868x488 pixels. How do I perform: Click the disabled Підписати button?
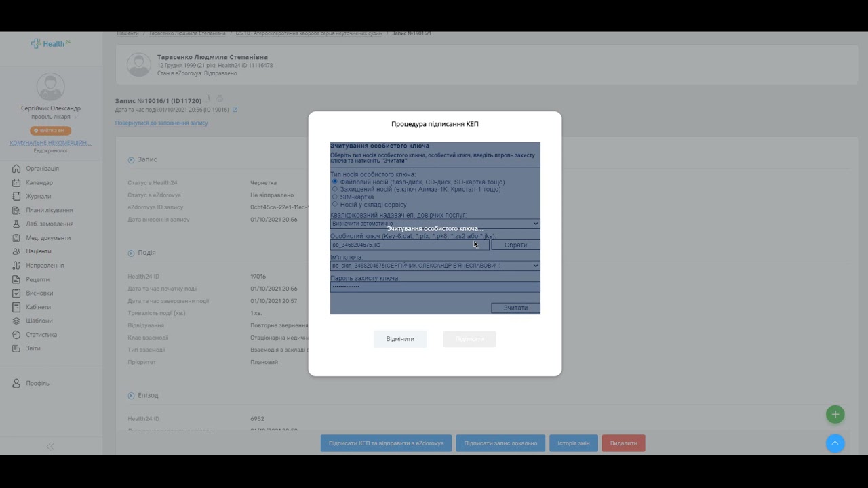[470, 339]
